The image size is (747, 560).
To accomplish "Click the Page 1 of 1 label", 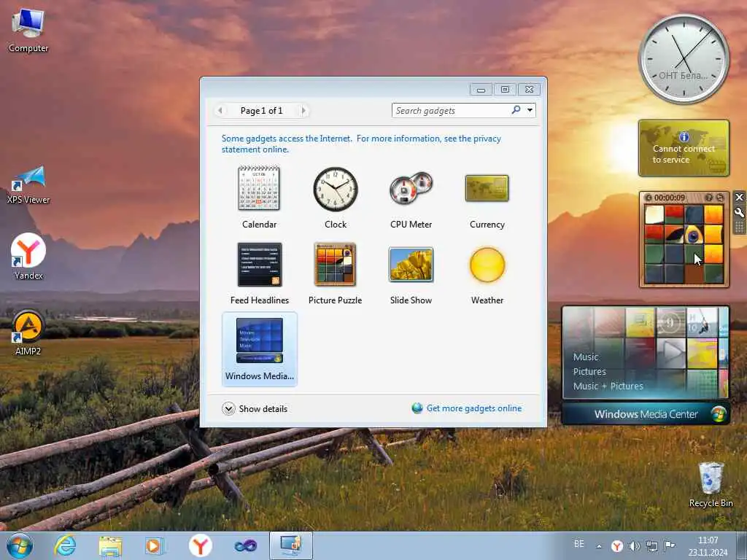I will click(x=262, y=111).
